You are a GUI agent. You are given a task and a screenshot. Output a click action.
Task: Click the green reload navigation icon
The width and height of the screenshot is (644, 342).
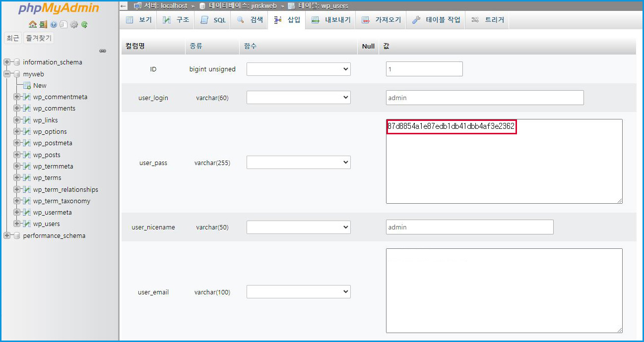(x=85, y=24)
